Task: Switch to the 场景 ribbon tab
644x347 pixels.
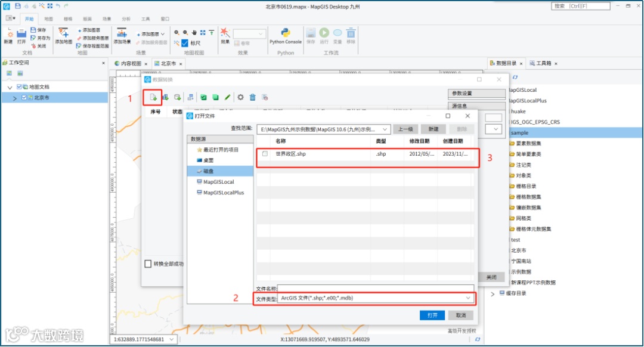Action: [107, 19]
